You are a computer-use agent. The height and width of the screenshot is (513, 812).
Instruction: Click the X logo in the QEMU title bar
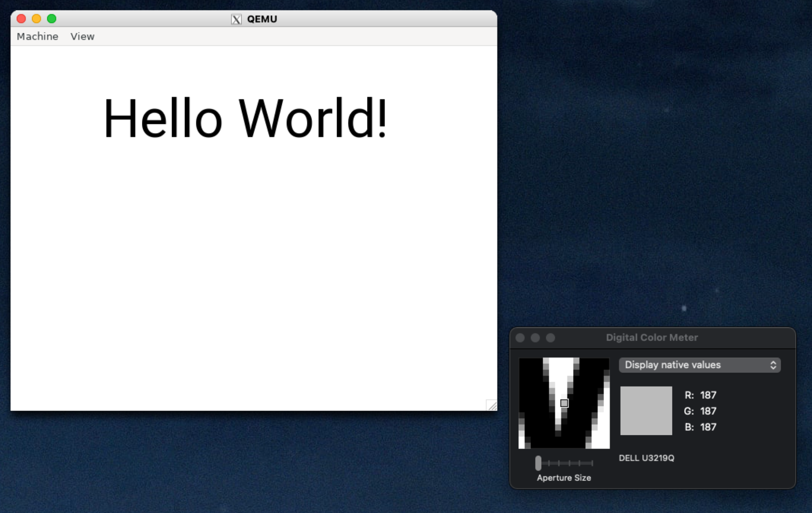[237, 18]
